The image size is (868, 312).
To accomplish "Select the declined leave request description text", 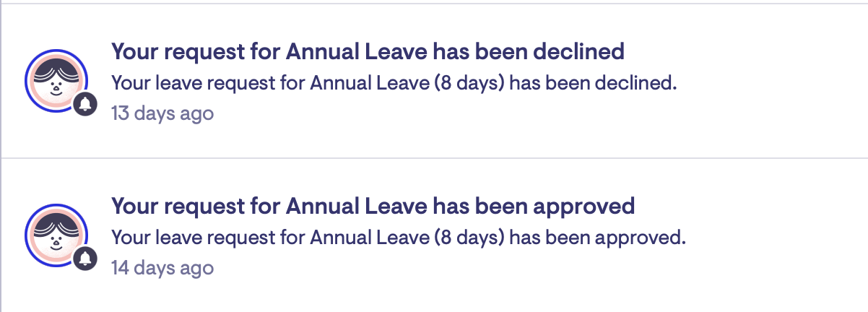I will point(394,83).
